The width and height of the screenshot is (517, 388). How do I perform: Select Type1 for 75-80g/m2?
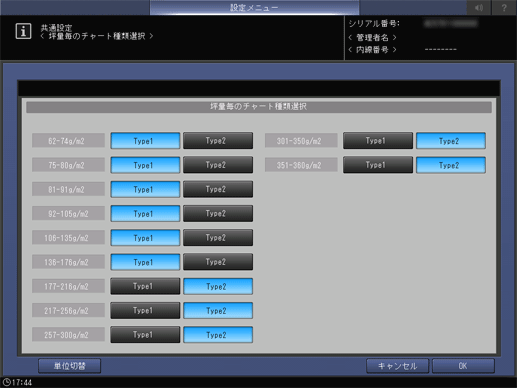(145, 165)
